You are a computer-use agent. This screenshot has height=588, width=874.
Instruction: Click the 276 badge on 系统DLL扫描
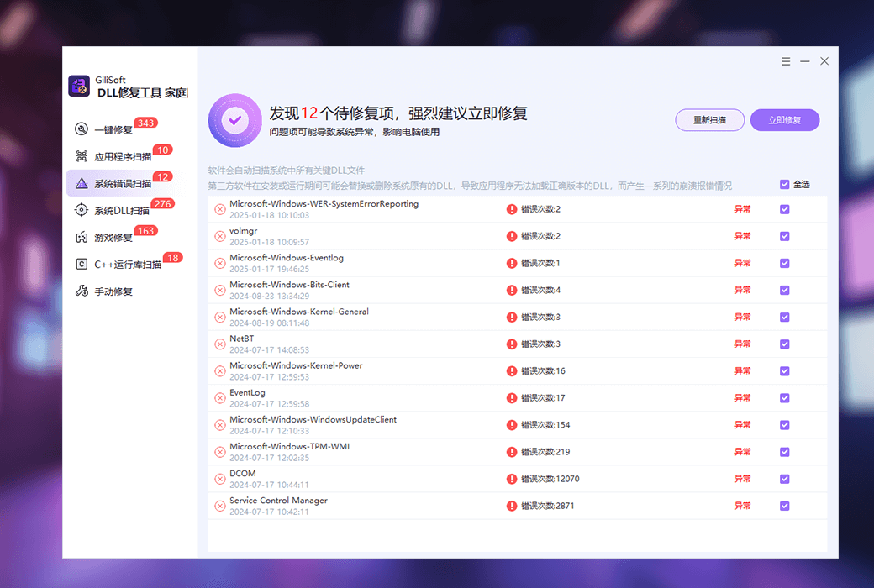pos(163,204)
